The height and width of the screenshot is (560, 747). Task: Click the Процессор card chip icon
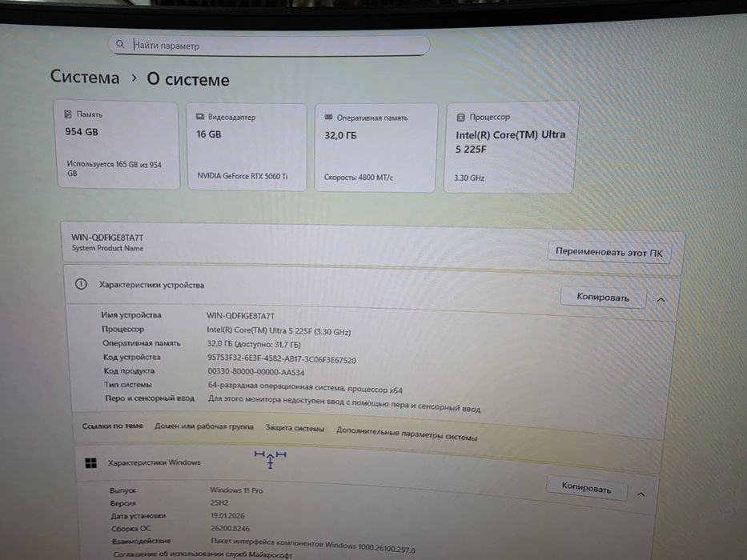pyautogui.click(x=460, y=117)
